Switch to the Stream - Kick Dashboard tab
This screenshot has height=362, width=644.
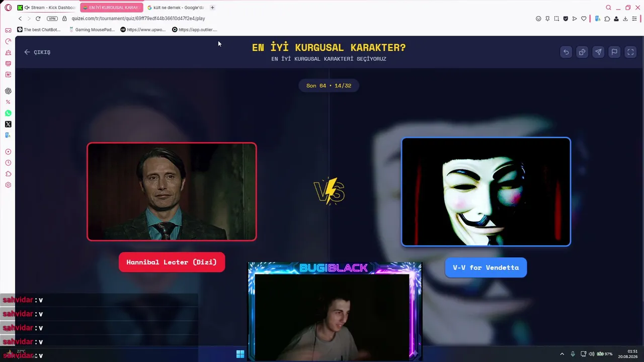46,8
